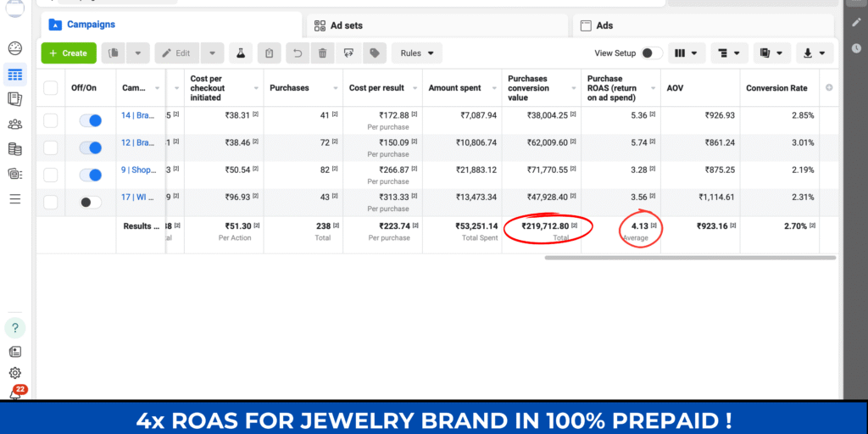
Task: Toggle off campaign 14 switch
Action: 90,120
